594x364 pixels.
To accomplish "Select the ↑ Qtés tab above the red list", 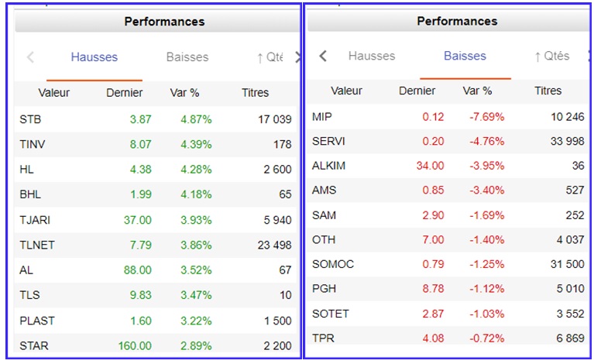I will [x=551, y=57].
